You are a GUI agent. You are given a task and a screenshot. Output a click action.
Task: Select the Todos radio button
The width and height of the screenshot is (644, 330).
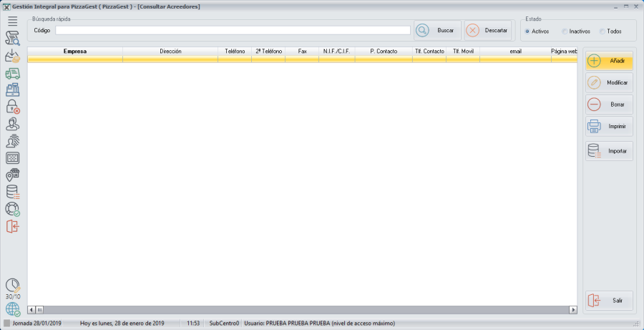click(x=602, y=31)
